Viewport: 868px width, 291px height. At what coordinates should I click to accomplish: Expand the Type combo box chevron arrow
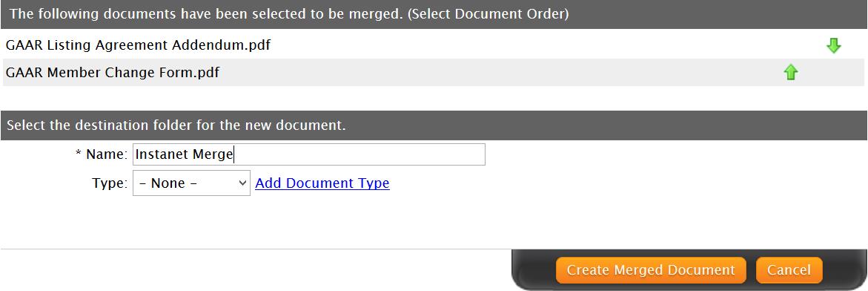(x=242, y=183)
